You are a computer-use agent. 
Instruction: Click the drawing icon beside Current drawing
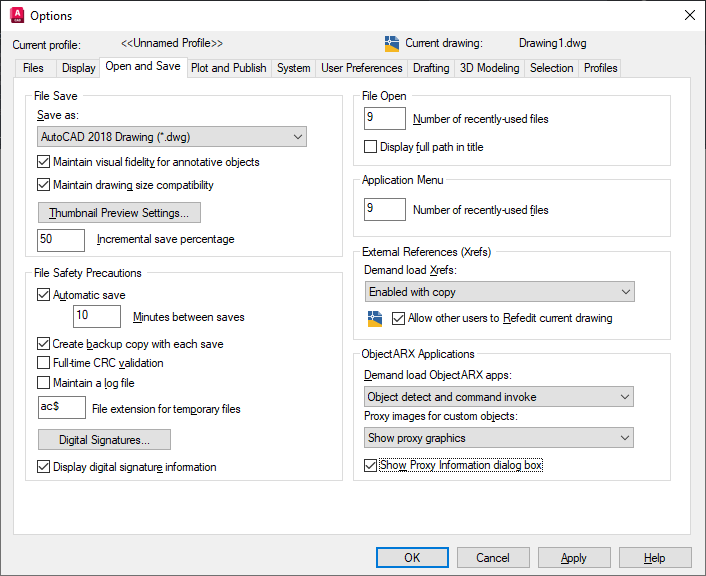click(x=392, y=44)
